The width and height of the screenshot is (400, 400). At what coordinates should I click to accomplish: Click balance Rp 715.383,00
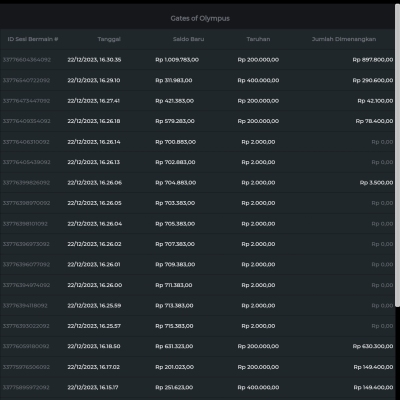click(x=174, y=326)
